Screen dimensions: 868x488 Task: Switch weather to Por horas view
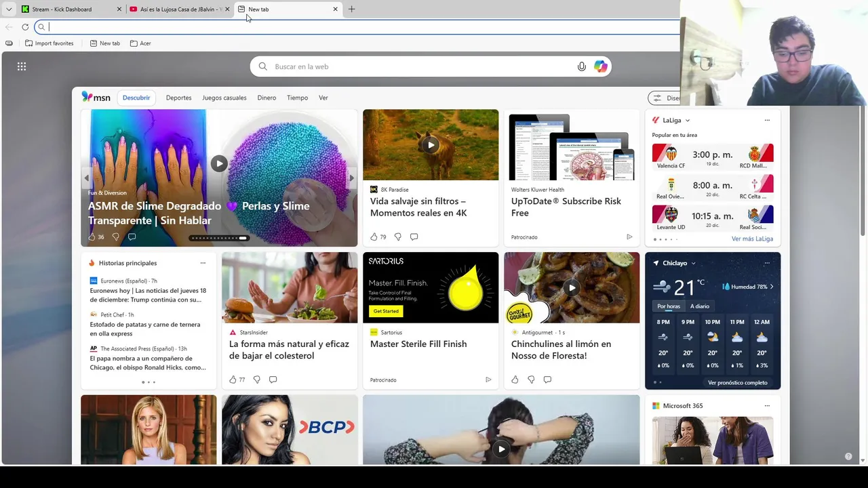(669, 306)
